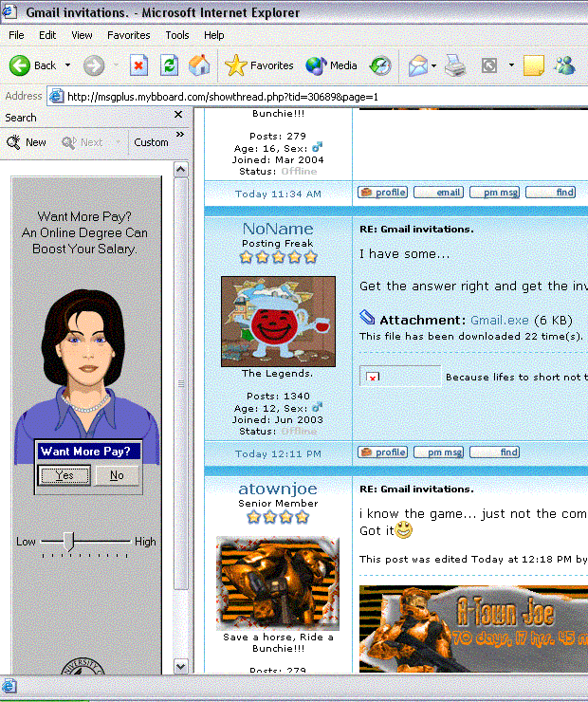Expand the Mail button dropdown arrow
Viewport: 588px width, 702px height.
433,65
